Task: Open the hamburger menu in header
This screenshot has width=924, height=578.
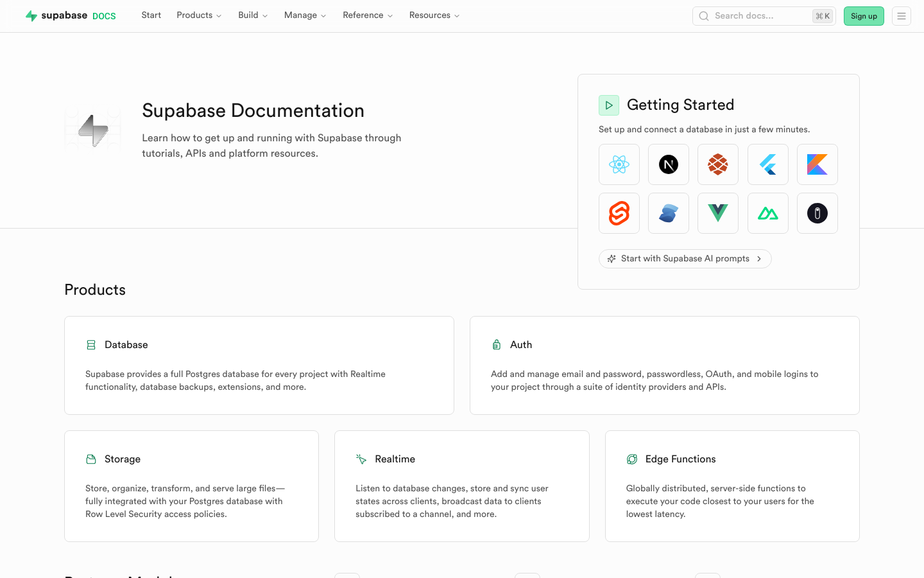Action: 901,16
